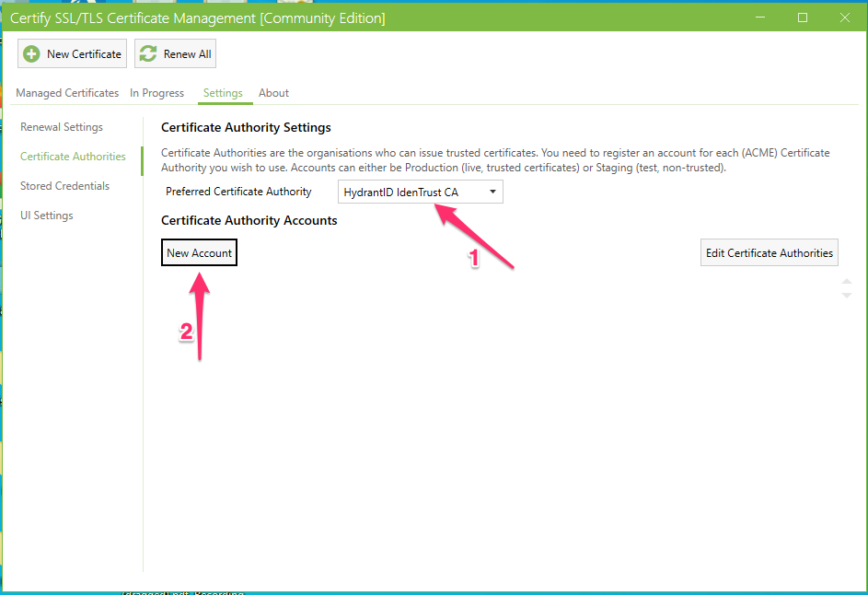Maximize the Certify window
Screen dimensions: 868x595
802,17
